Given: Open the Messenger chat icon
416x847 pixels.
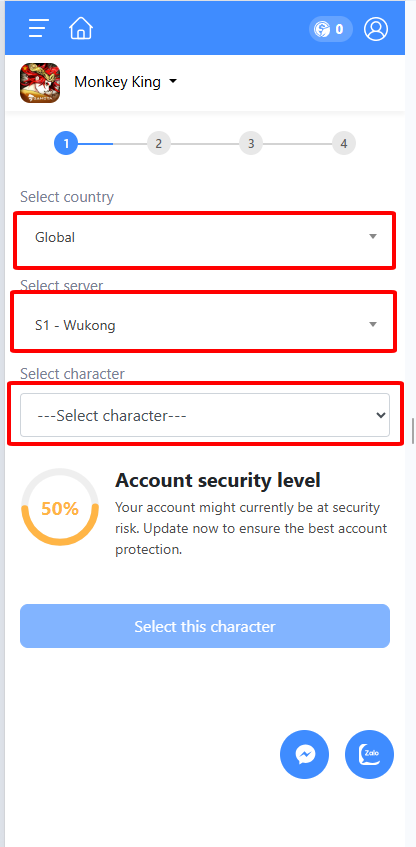Looking at the screenshot, I should (x=305, y=755).
